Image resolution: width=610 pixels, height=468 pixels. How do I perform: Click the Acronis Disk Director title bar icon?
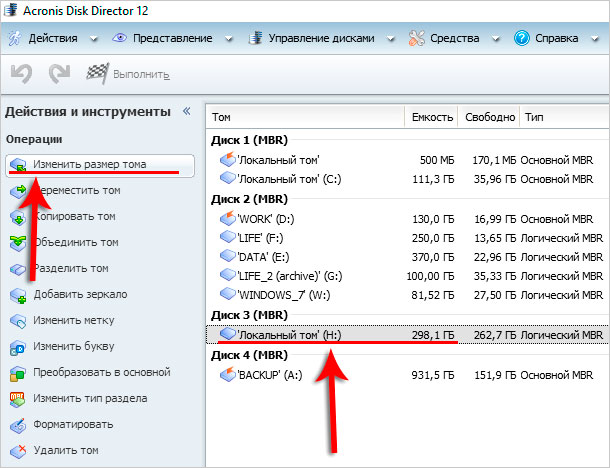click(x=10, y=10)
